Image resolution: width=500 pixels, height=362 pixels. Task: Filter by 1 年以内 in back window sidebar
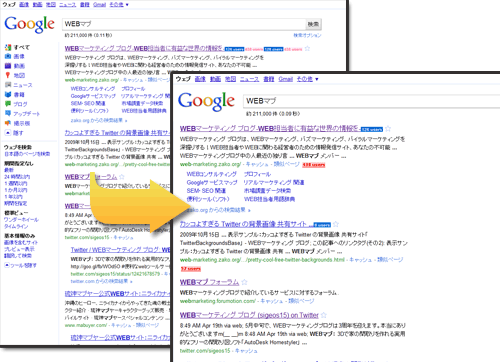coord(13,197)
